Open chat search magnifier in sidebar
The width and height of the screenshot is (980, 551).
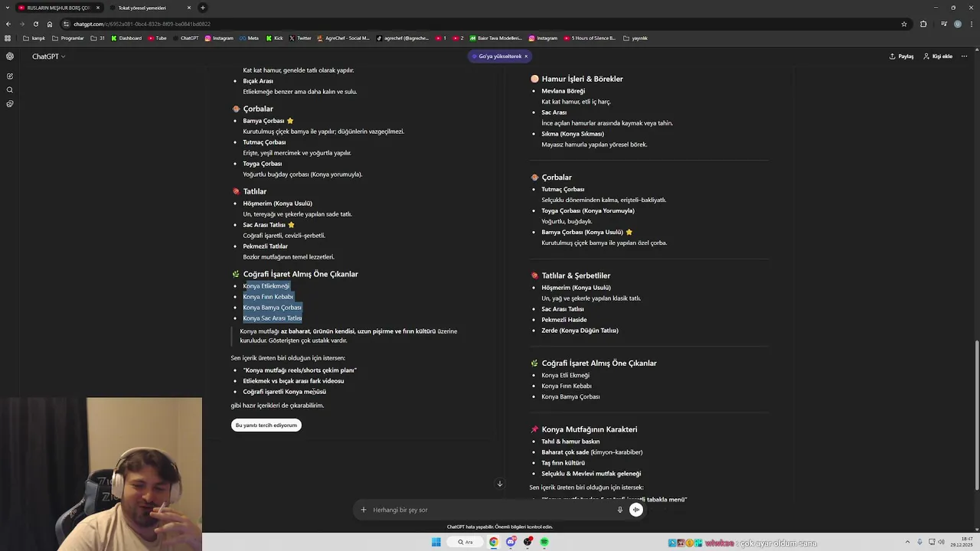tap(9, 90)
